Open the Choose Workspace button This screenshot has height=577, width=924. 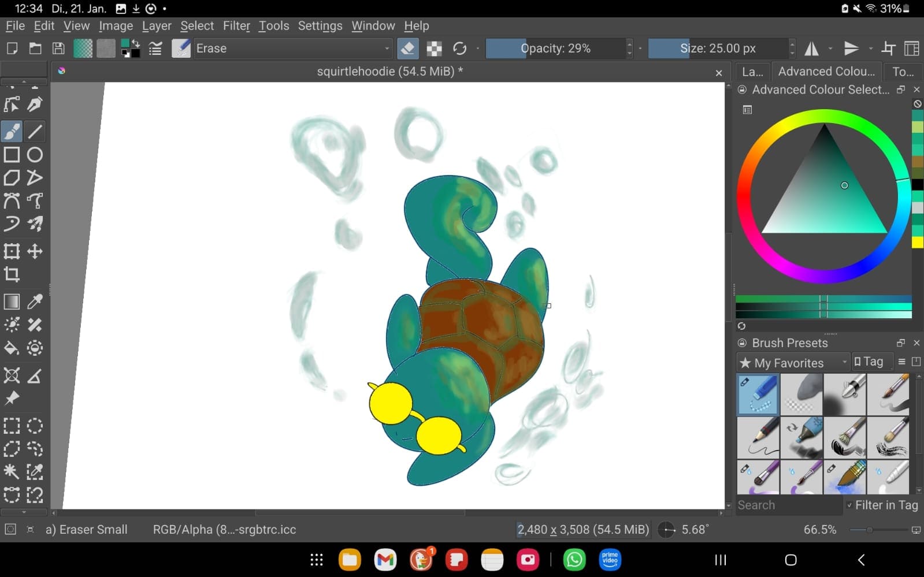[x=912, y=49]
